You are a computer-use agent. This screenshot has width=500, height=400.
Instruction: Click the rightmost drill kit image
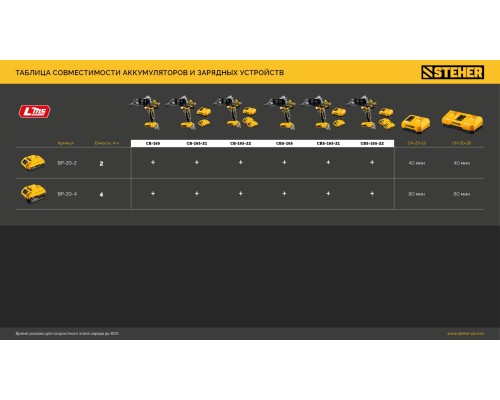point(370,112)
